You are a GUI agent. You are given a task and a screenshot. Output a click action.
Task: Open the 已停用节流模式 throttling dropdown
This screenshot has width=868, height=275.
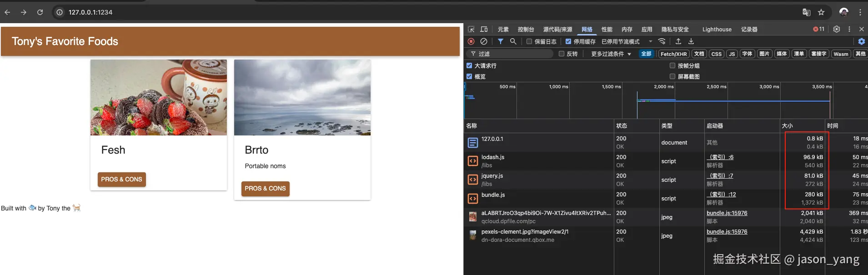point(627,41)
